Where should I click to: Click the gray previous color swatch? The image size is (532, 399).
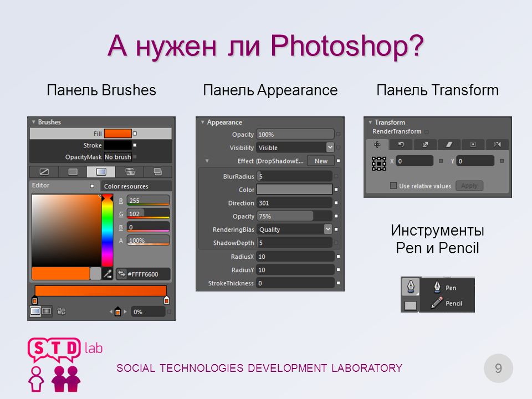[96, 273]
